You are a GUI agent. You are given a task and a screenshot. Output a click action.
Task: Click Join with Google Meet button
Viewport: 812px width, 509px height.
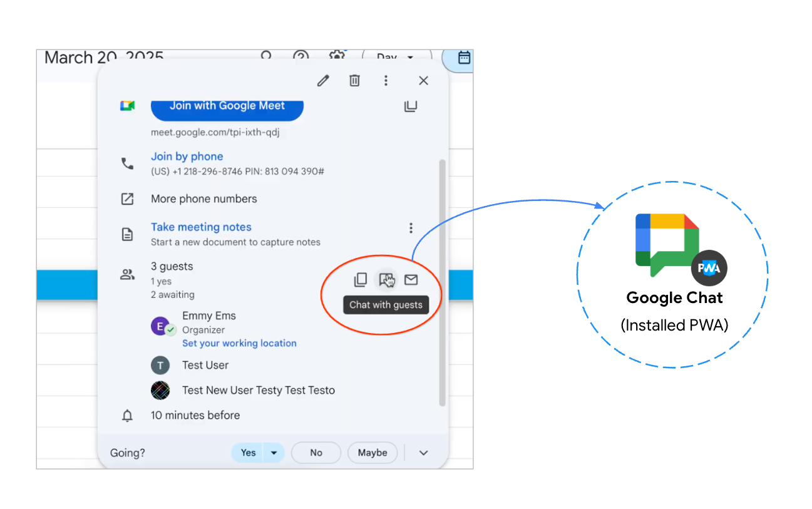[x=227, y=108]
